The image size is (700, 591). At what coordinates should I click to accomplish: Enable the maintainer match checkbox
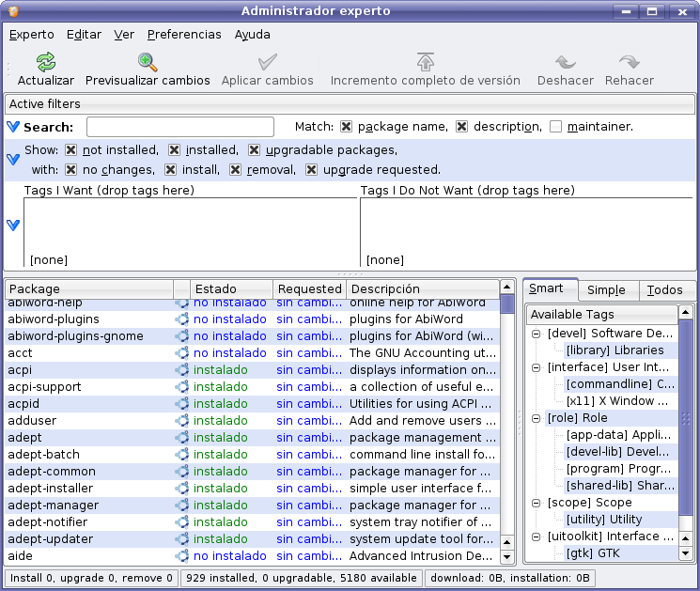(556, 127)
